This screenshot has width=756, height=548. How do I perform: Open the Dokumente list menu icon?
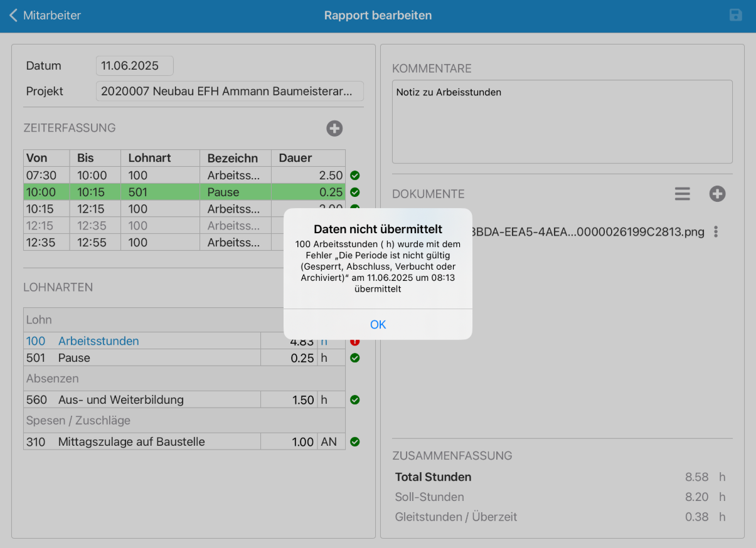tap(682, 194)
